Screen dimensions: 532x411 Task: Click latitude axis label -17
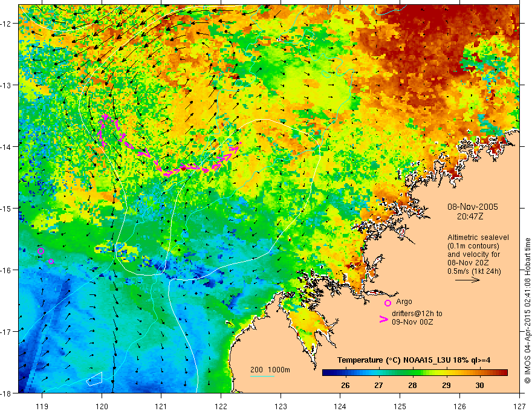point(6,331)
